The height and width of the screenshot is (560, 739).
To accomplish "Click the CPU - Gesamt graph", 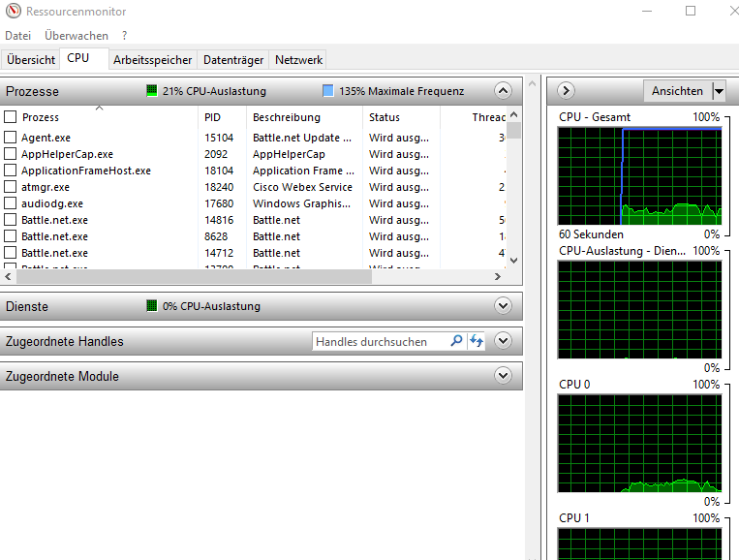I will click(x=639, y=175).
